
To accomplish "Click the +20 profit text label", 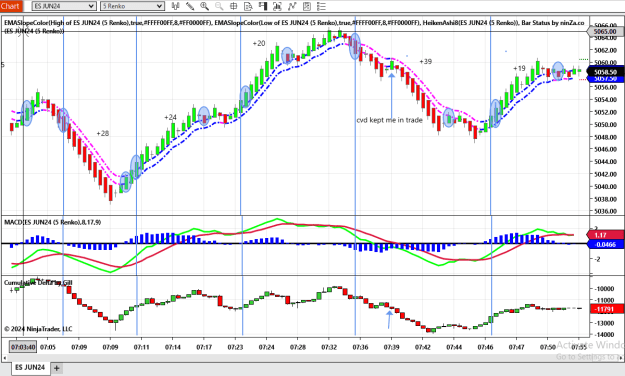I will 259,43.
